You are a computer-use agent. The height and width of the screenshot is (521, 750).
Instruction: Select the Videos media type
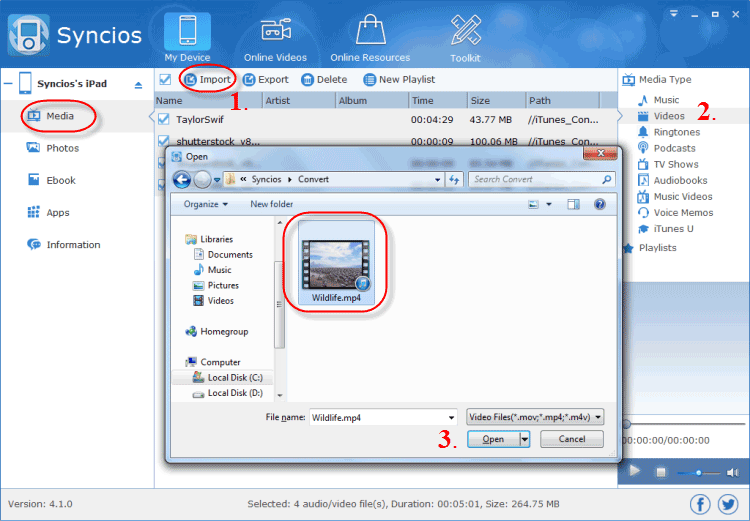(661, 116)
